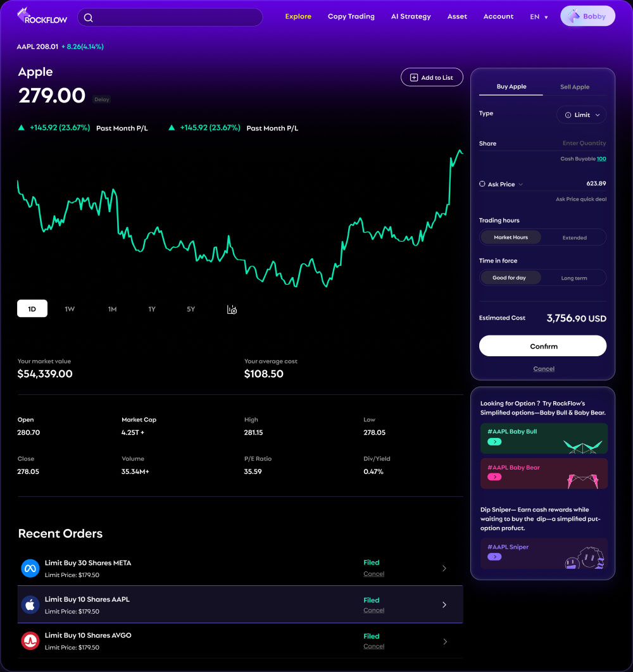
Task: Open the Explore menu
Action: point(298,16)
